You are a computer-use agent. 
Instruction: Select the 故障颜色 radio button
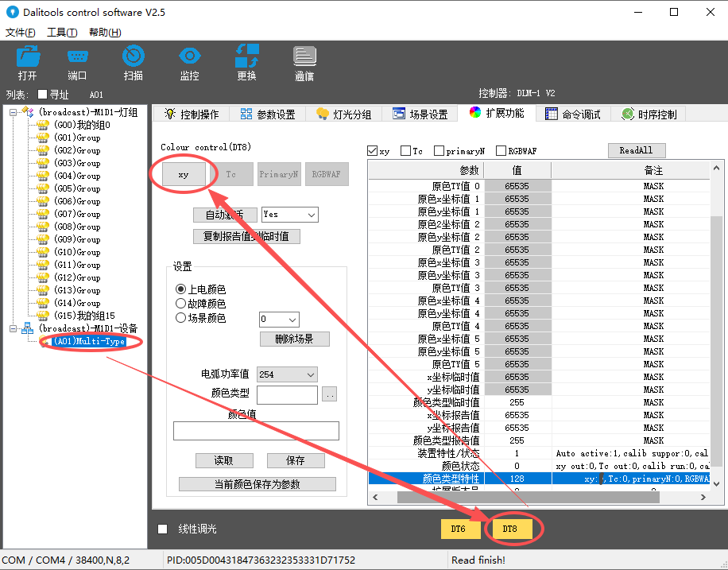click(180, 304)
